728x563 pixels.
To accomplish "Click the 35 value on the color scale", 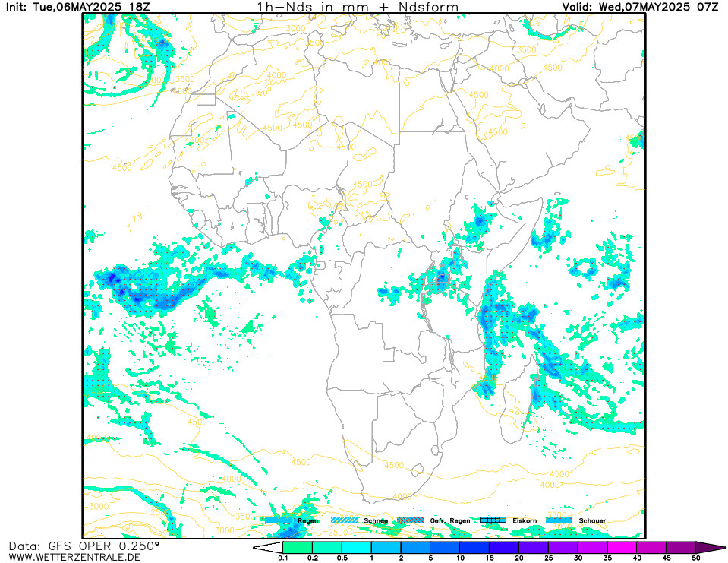I will click(x=607, y=558).
